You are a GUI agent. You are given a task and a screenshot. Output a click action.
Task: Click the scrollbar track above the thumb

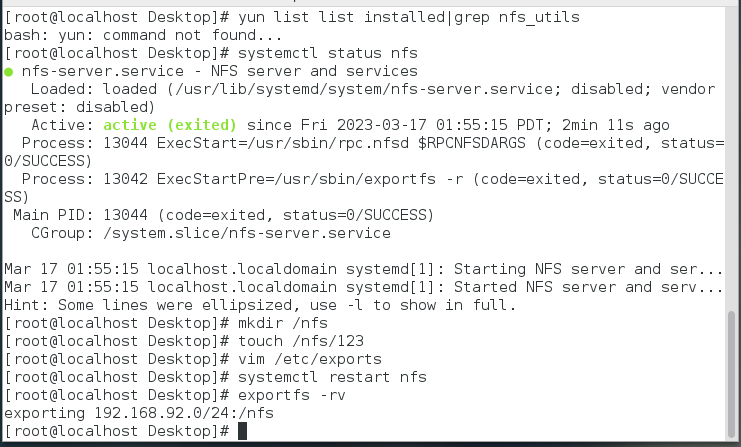click(733, 150)
